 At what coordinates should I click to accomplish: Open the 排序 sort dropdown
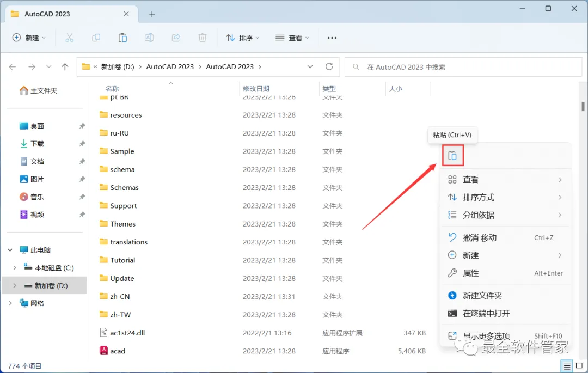click(243, 38)
